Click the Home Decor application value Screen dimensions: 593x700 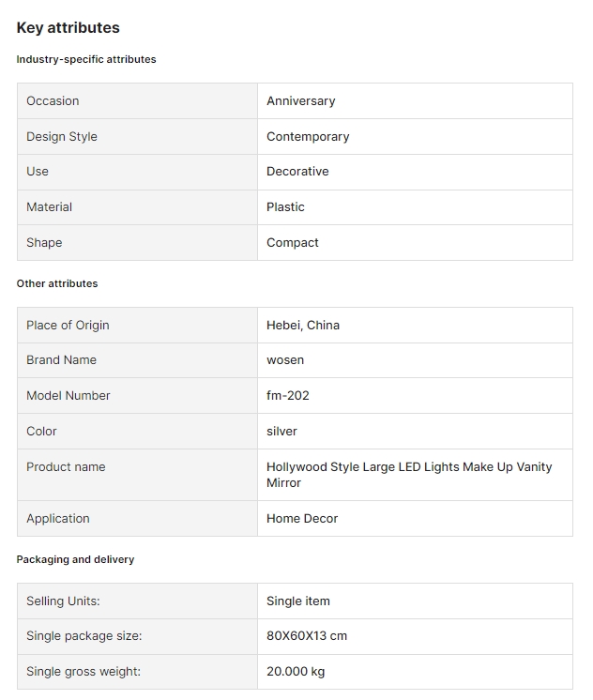coord(302,519)
